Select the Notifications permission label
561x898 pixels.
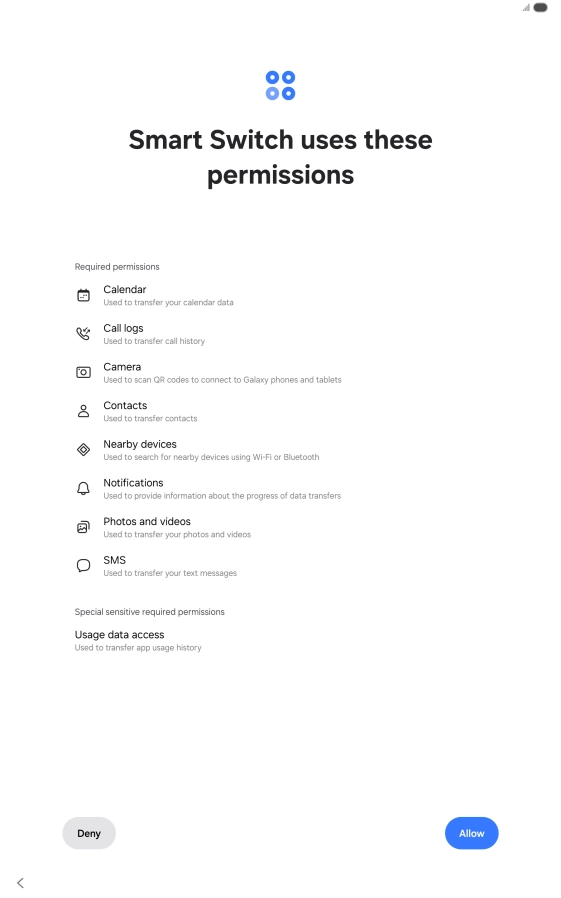[133, 483]
